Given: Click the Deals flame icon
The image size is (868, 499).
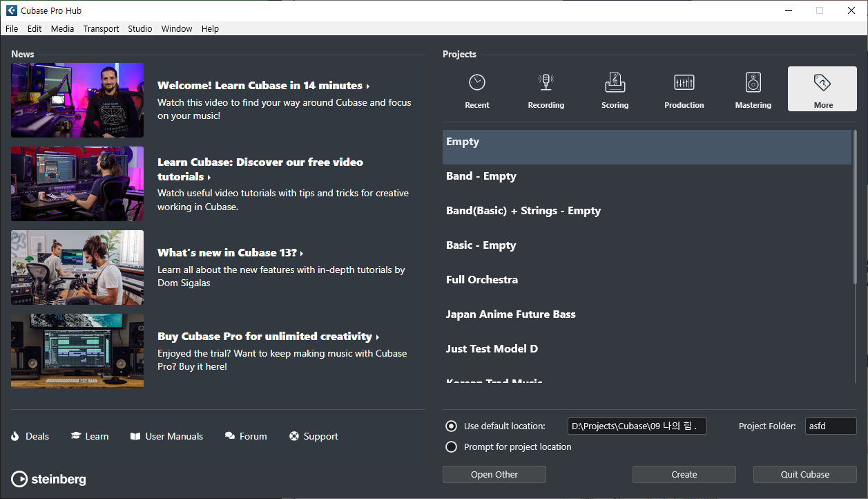Looking at the screenshot, I should [x=16, y=436].
